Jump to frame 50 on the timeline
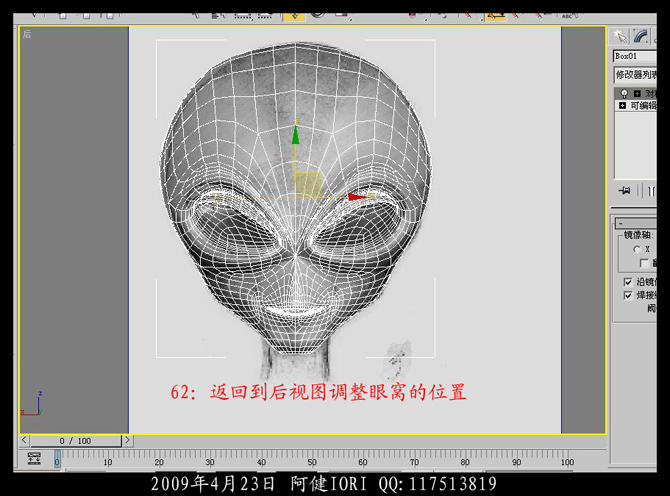This screenshot has height=496, width=670. [x=312, y=462]
